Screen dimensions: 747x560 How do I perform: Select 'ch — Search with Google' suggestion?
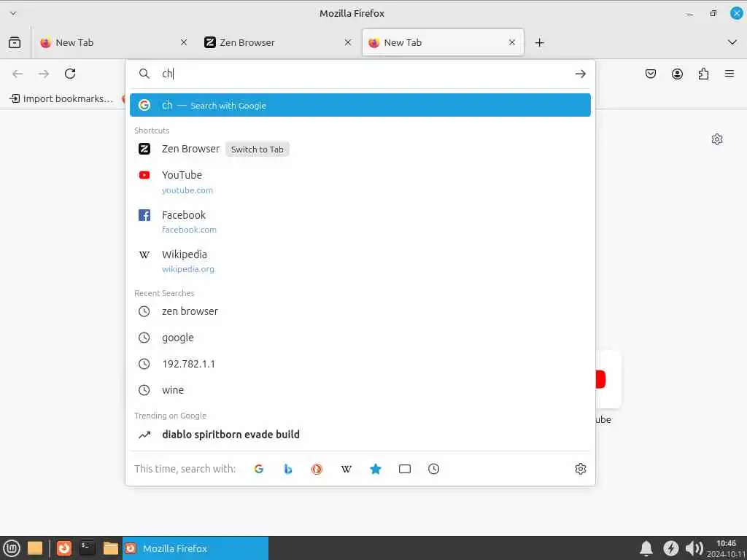tap(360, 105)
